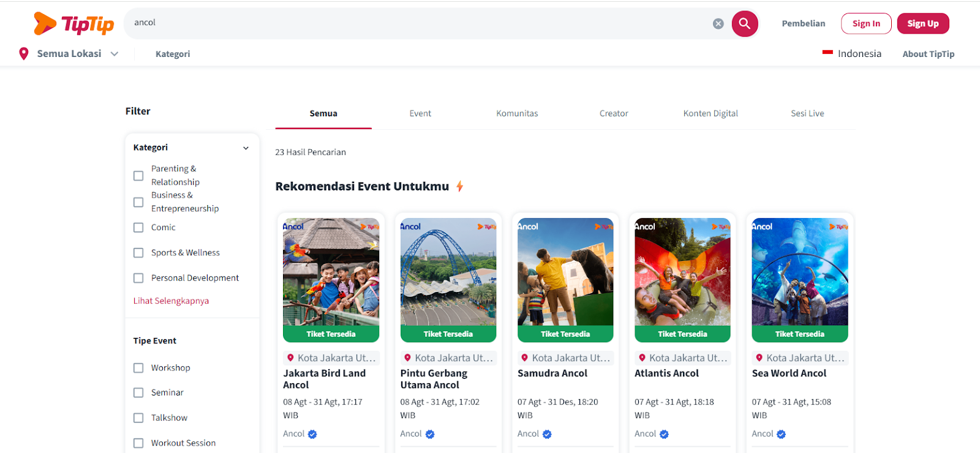Check the Parenting & Relationship checkbox

tap(138, 176)
